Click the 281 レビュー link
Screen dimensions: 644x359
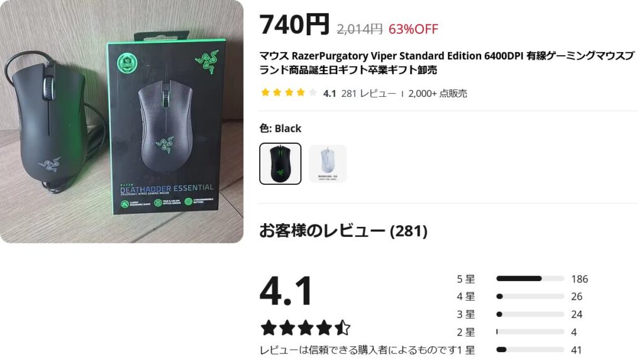[369, 93]
